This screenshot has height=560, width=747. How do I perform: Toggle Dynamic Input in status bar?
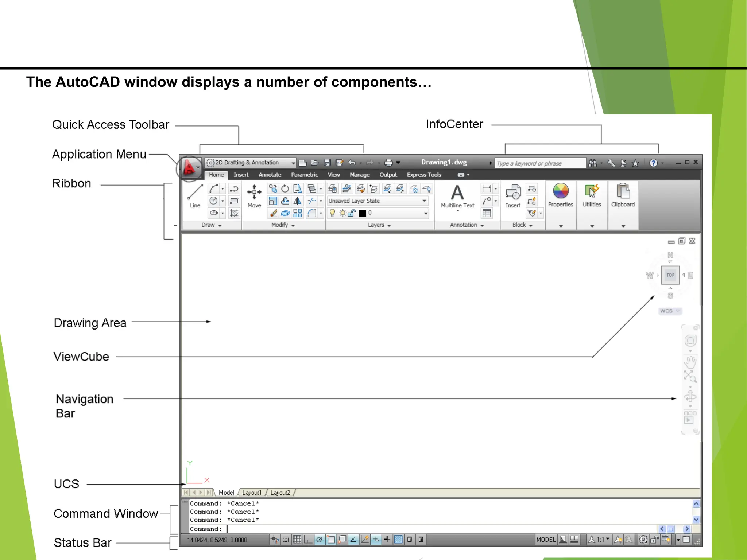(376, 539)
